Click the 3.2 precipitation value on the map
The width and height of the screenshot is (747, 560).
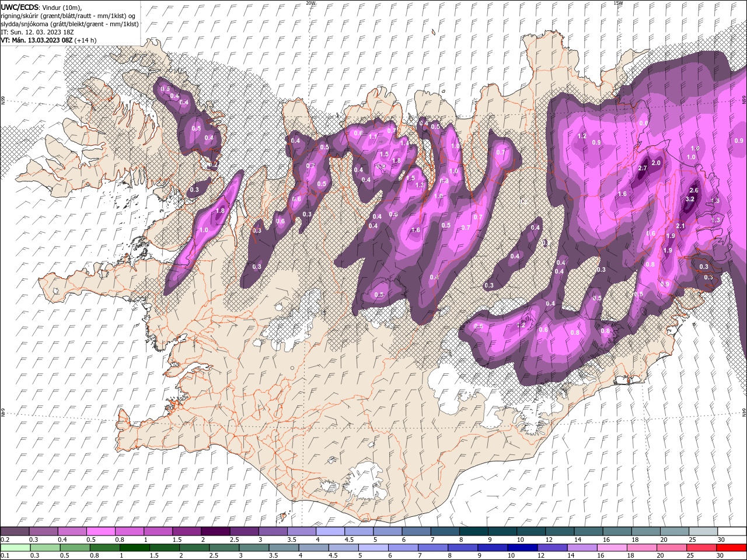coord(690,199)
